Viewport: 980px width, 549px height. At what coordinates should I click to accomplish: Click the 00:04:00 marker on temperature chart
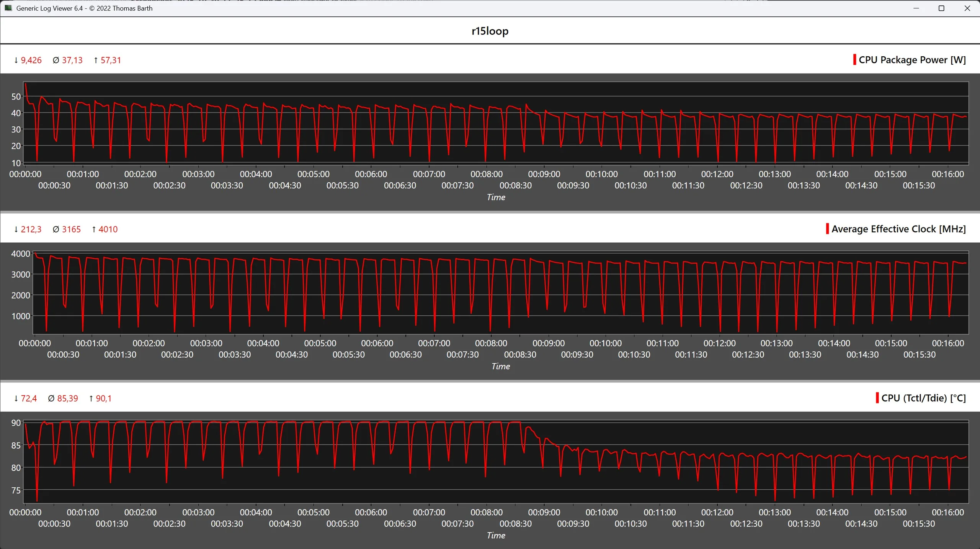[x=256, y=512]
